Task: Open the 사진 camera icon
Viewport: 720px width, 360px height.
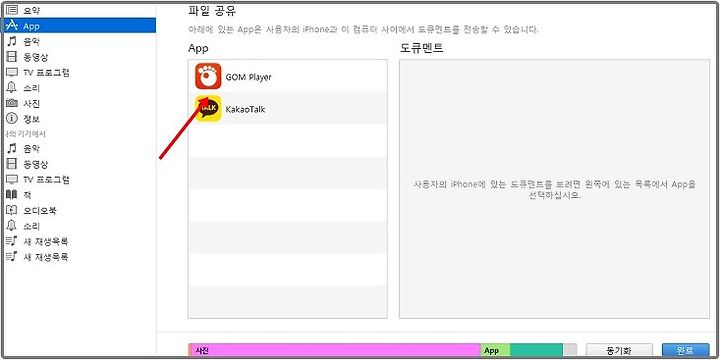Action: coord(11,103)
